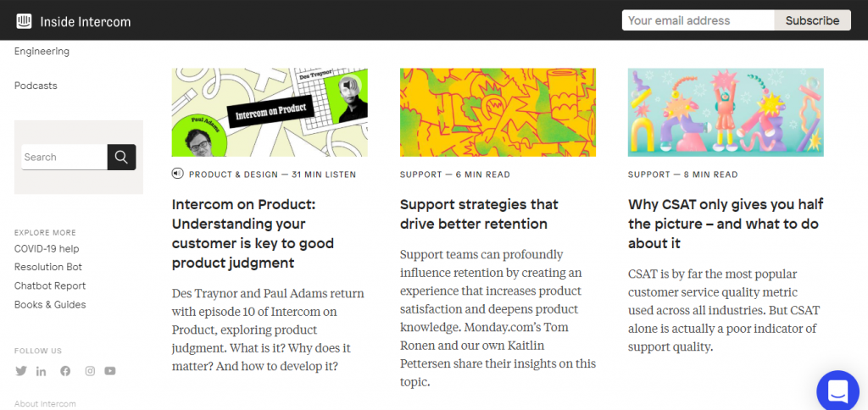Open the Instagram follow icon

90,371
